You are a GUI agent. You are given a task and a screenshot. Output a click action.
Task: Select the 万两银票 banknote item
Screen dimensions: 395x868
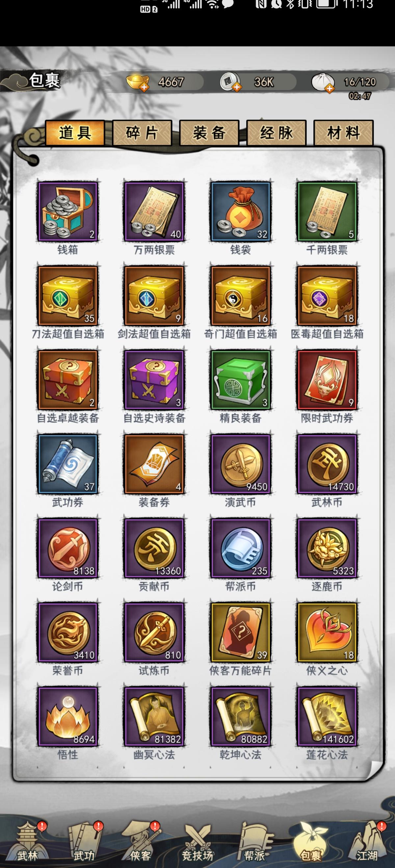154,211
